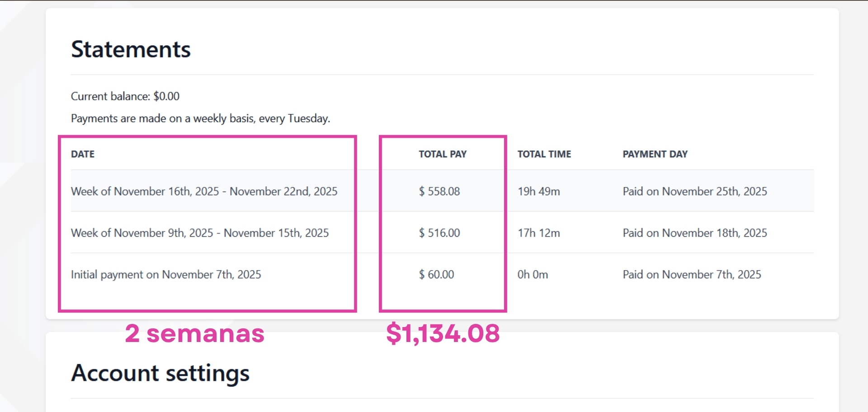Click the $1,134.08 annotation
868x412 pixels.
pos(443,334)
